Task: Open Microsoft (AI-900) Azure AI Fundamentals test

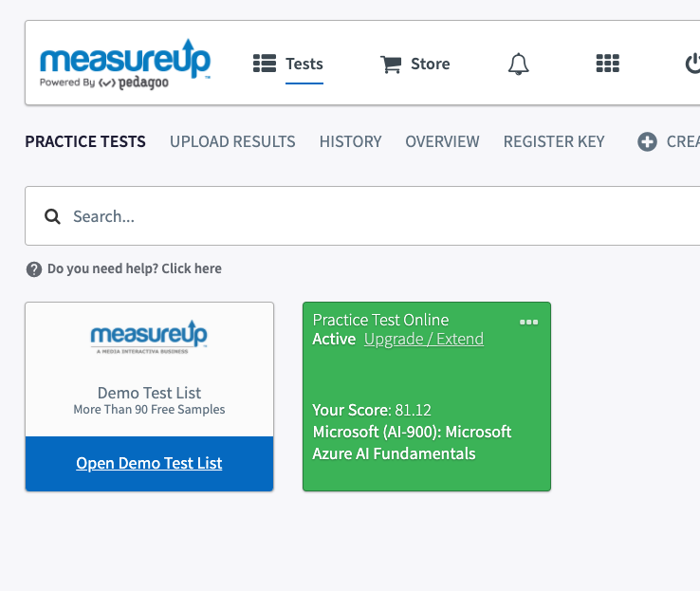Action: tap(412, 443)
